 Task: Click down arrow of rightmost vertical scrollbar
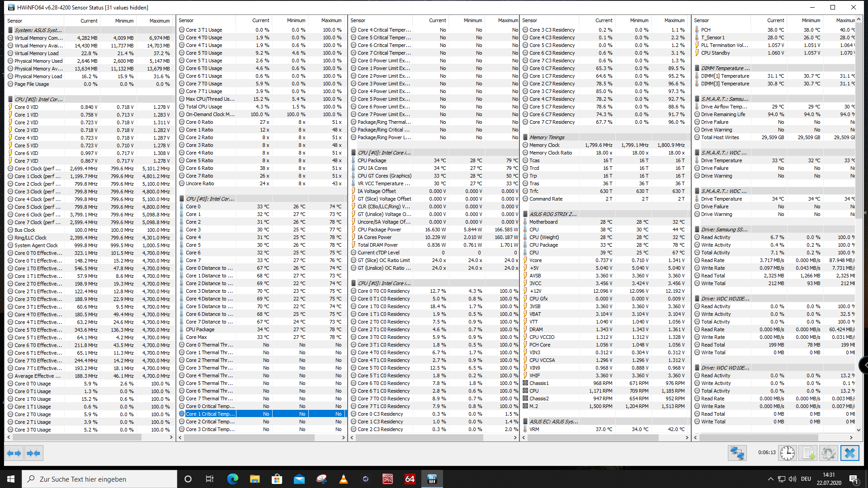point(859,430)
